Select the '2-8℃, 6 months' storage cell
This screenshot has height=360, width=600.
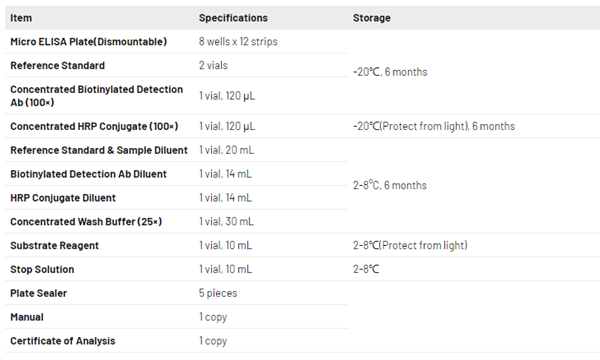point(390,185)
